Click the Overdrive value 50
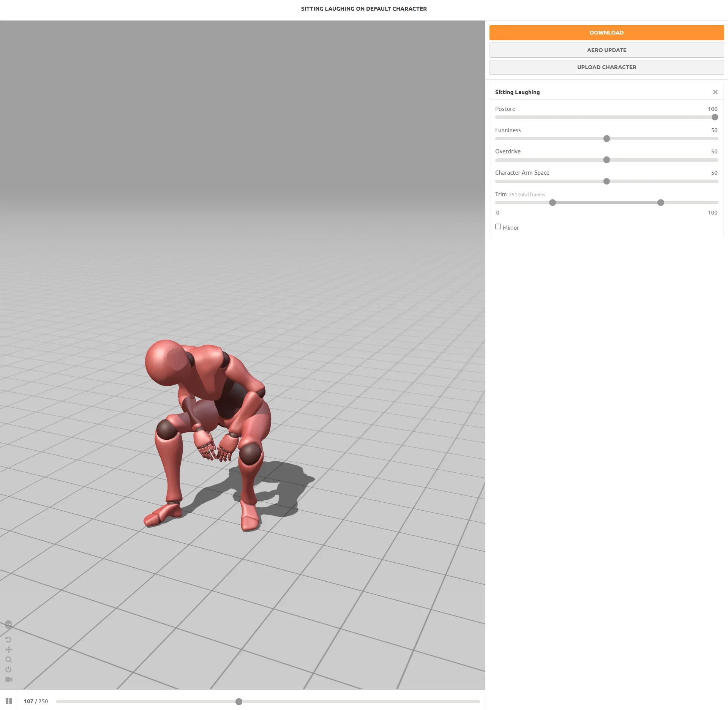Image resolution: width=728 pixels, height=710 pixels. coord(714,151)
